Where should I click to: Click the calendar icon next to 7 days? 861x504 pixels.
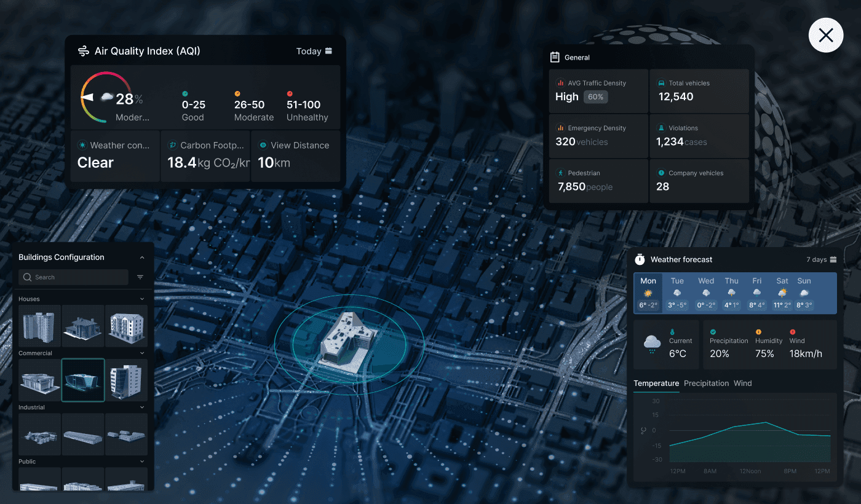pyautogui.click(x=833, y=259)
